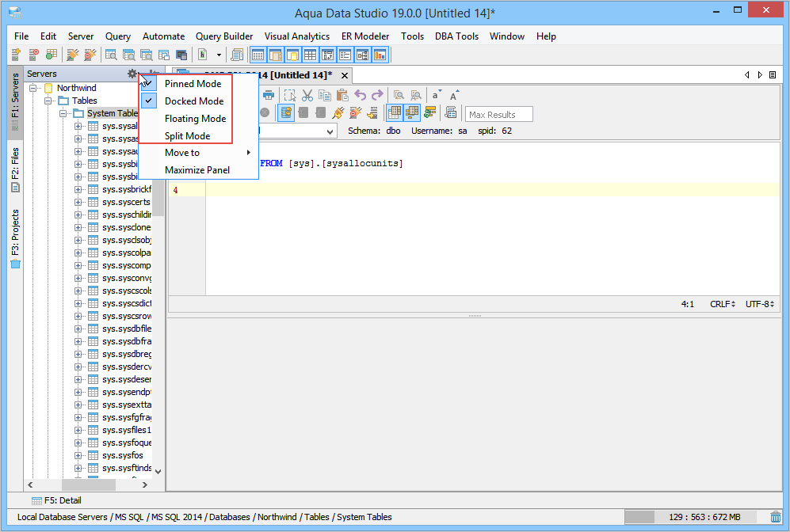
Task: Toggle the first blue table layout button
Action: pos(258,55)
